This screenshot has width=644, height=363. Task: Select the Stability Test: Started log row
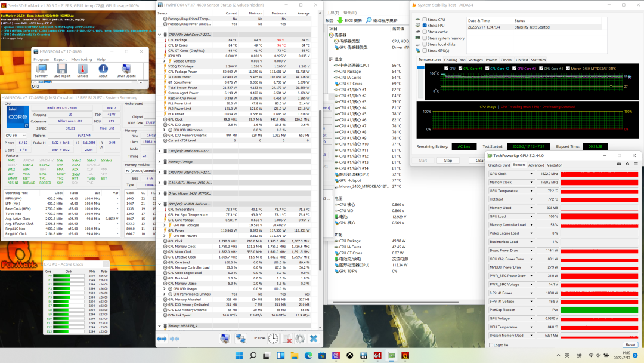[534, 27]
